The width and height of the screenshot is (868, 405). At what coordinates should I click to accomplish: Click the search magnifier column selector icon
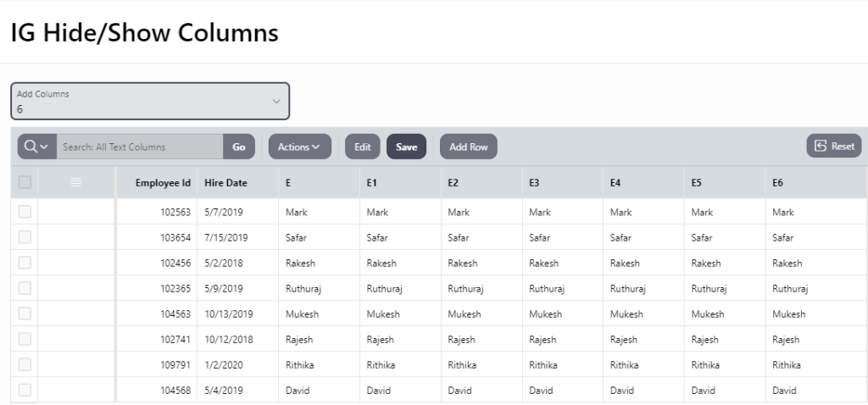36,147
